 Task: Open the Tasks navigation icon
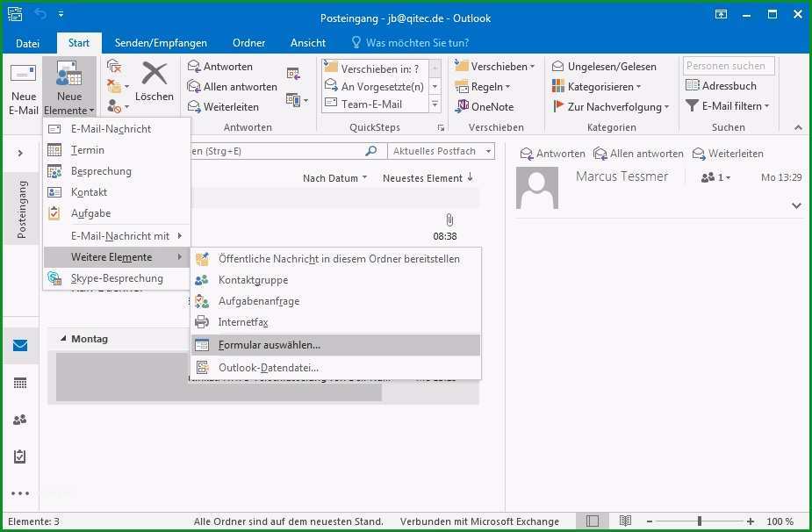(19, 457)
